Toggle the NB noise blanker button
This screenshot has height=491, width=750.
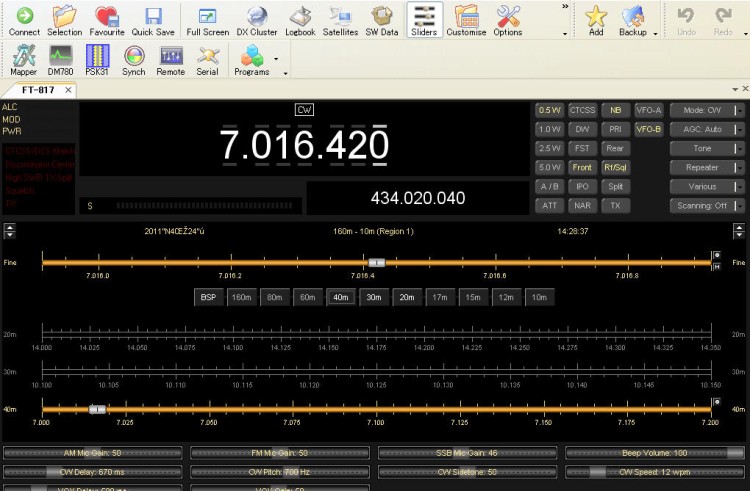click(615, 110)
